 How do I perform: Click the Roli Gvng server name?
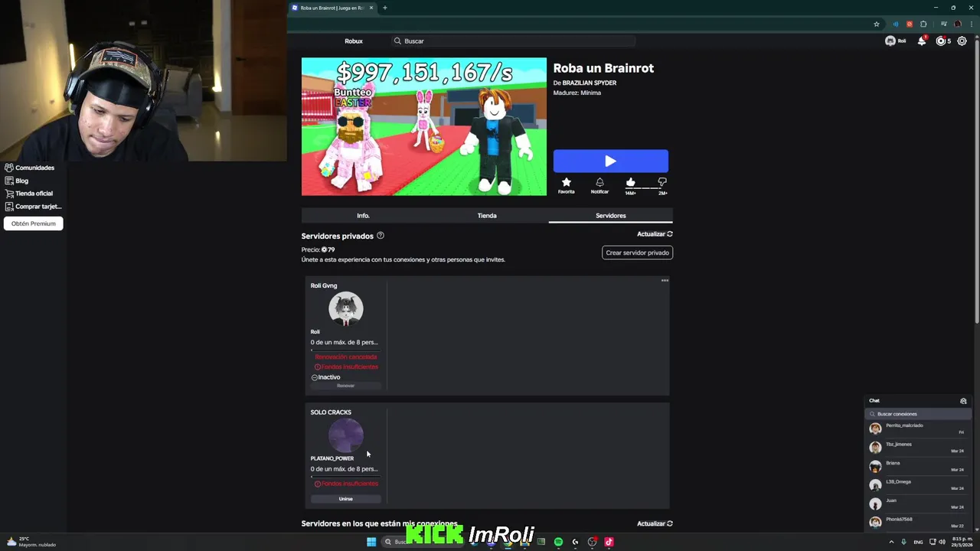(x=324, y=285)
